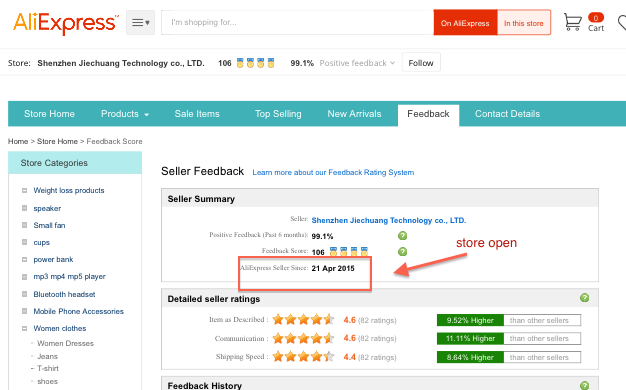
Task: Select the Feedback tab
Action: point(428,114)
